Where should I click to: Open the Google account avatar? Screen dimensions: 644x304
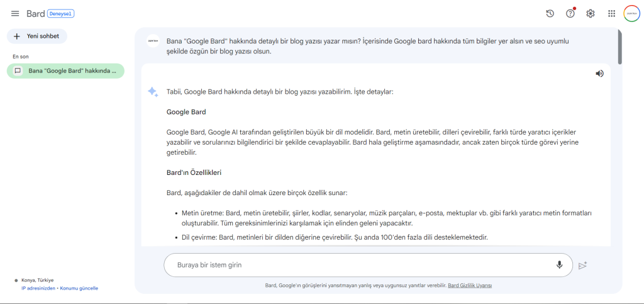coord(631,14)
